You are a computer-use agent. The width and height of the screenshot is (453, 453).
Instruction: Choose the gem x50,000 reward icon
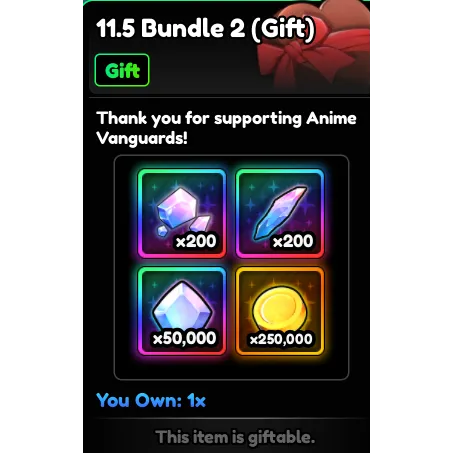182,311
